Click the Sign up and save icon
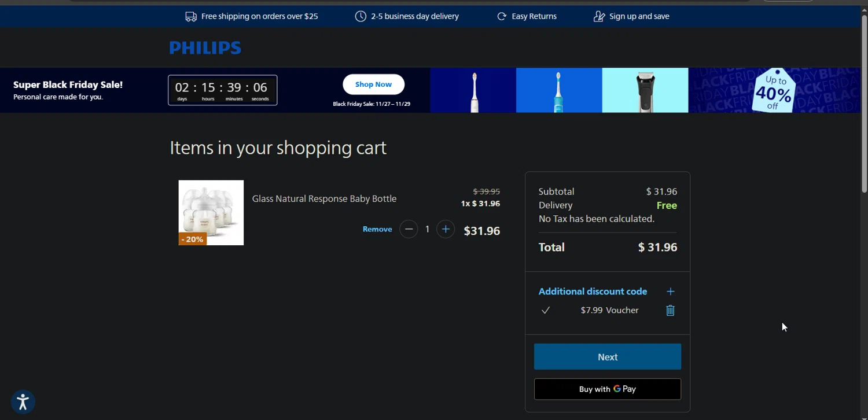Viewport: 868px width, 420px height. coord(599,16)
